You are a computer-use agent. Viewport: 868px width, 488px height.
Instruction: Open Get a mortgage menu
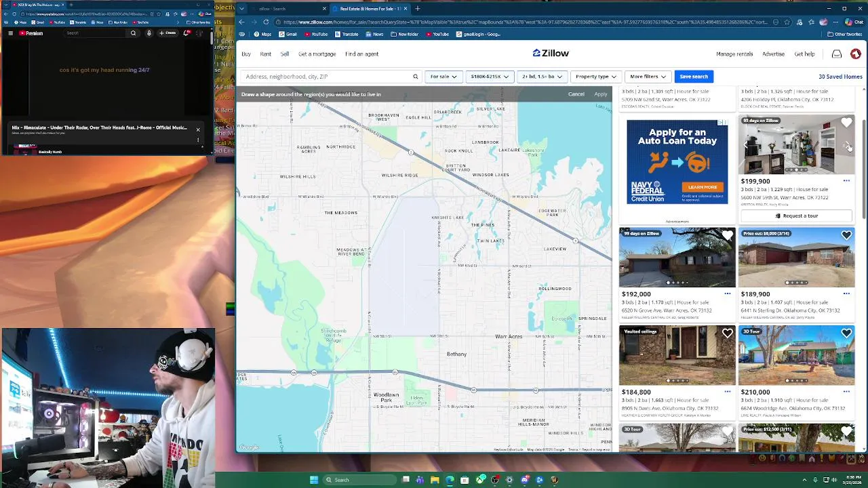click(x=317, y=54)
